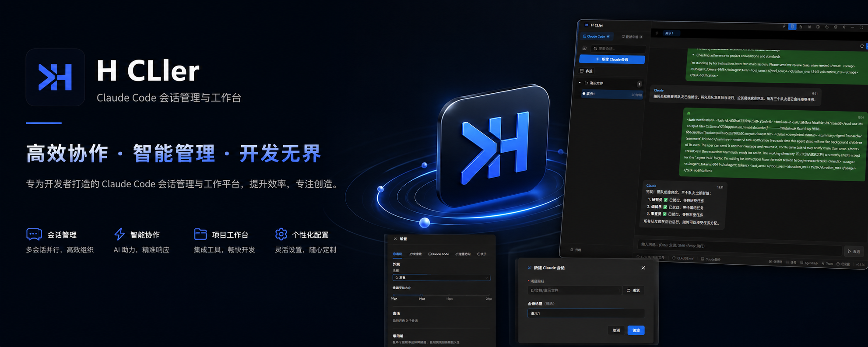The height and width of the screenshot is (347, 868).
Task: Click the bar chart icon in the title bar
Action: 809,27
